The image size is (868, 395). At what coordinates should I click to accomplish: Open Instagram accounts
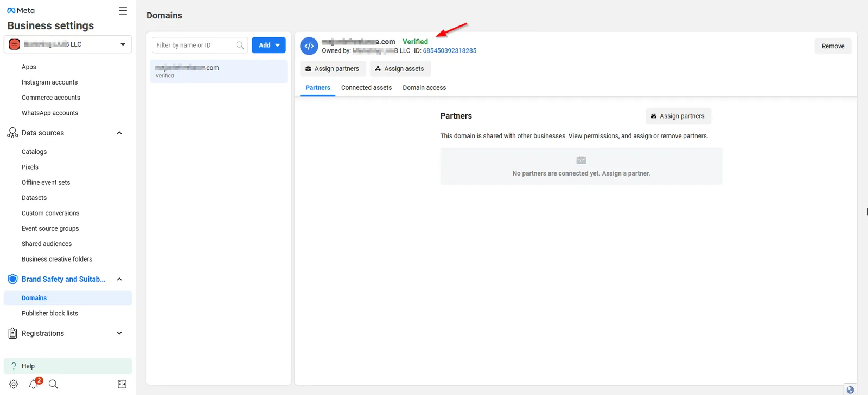(x=49, y=82)
